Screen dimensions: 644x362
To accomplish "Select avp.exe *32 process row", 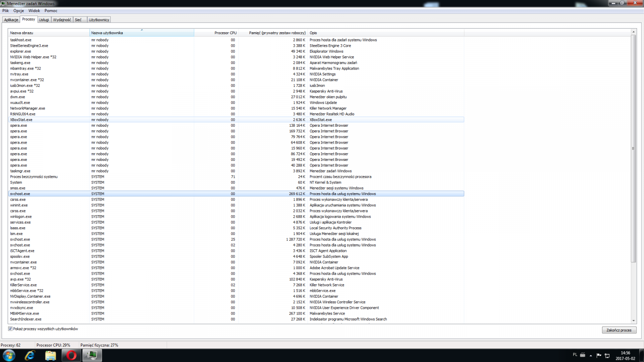I will (x=236, y=279).
